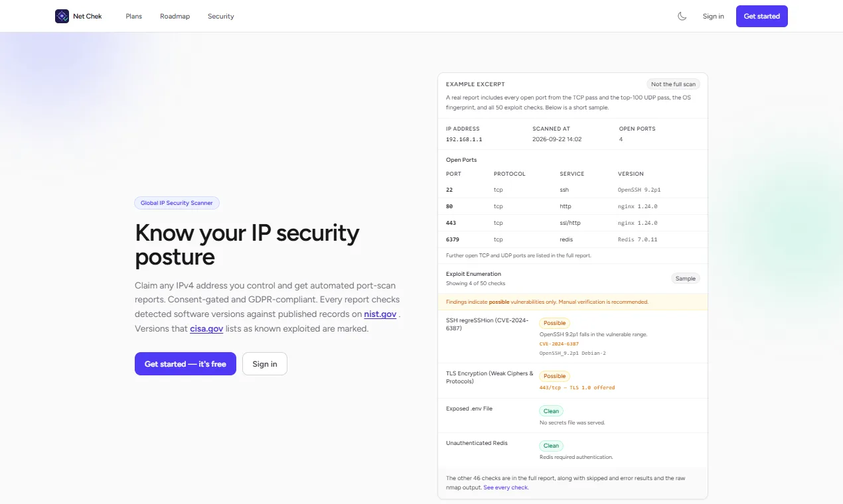Click the Know your IP security posture heading
This screenshot has width=843, height=504.
247,245
